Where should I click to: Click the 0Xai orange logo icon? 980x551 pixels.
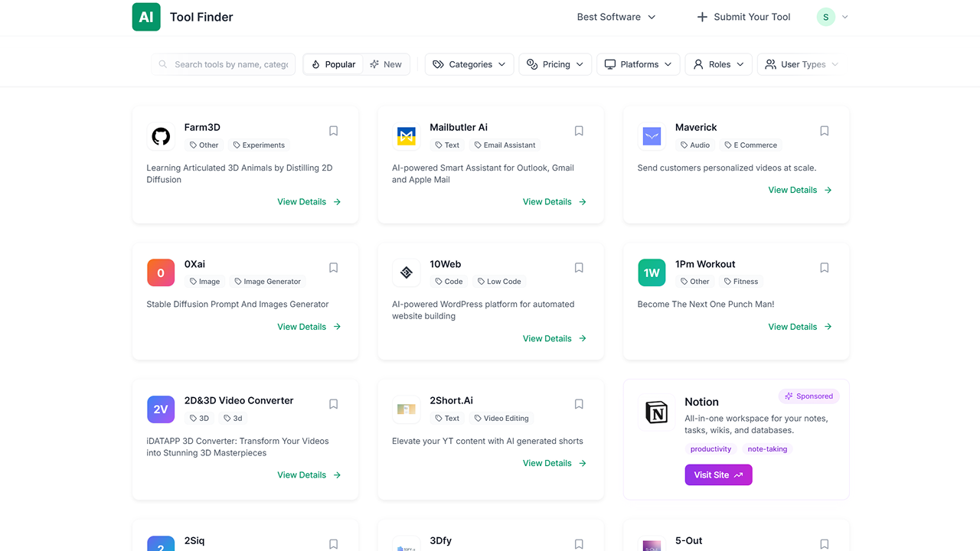[161, 273]
